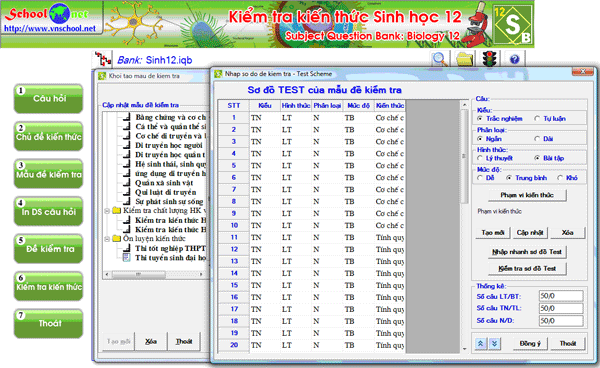
Task: Select Tự luận radio button
Action: (537, 119)
